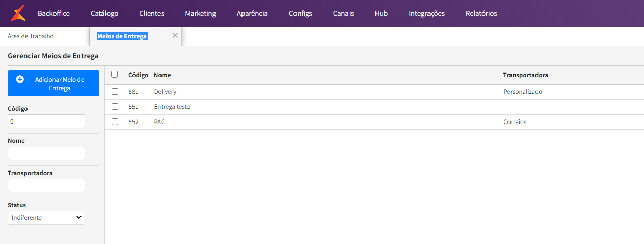This screenshot has height=244, width=644.
Task: Open delivery method code 552
Action: point(133,122)
